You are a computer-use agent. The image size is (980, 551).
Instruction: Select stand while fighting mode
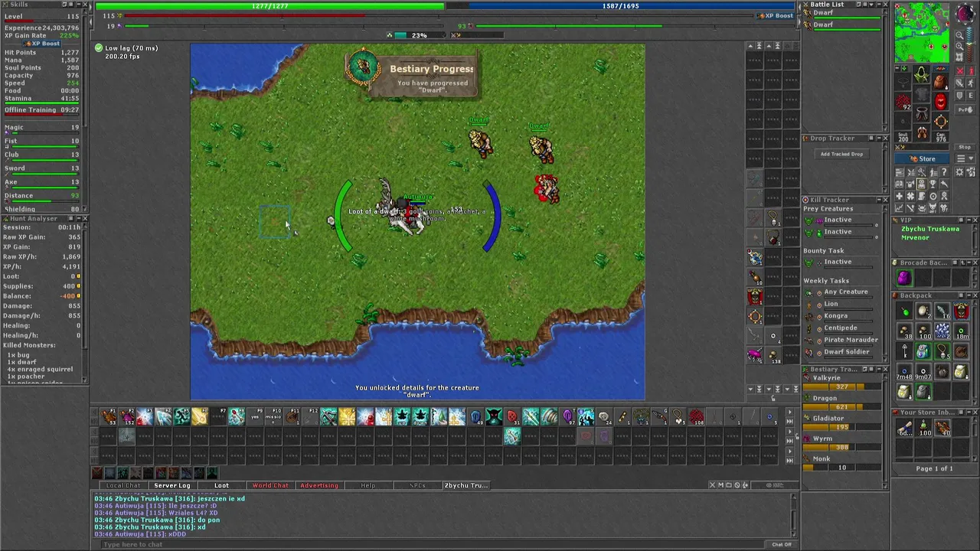click(971, 71)
